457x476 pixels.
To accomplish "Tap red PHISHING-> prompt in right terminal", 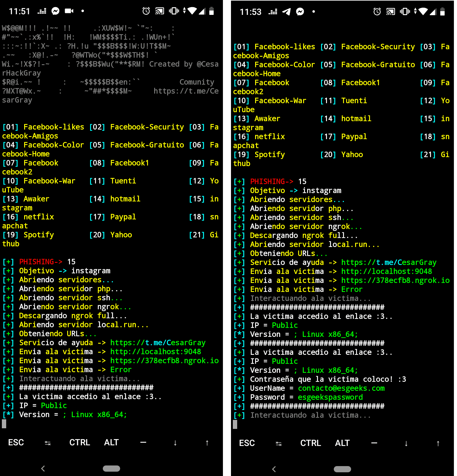I will (272, 182).
